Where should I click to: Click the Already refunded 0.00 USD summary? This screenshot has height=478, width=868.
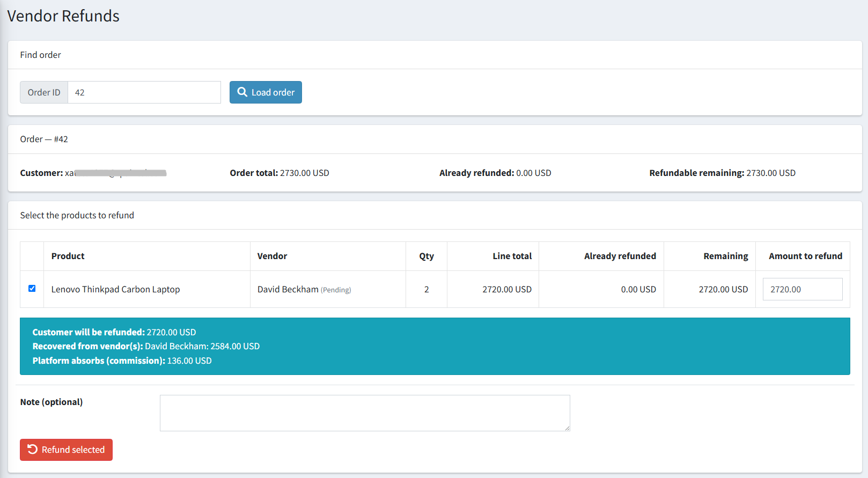pyautogui.click(x=495, y=173)
